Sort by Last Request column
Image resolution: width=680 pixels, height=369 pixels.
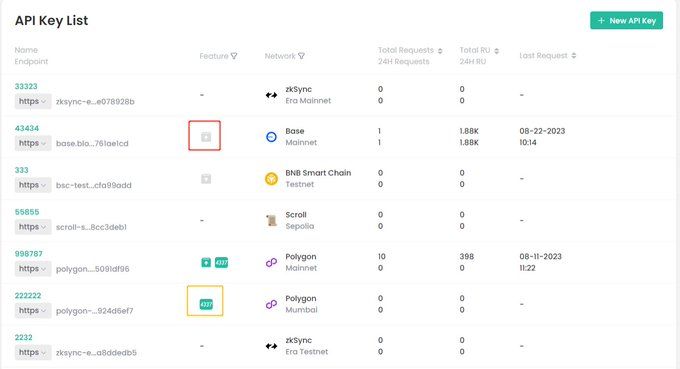[x=574, y=56]
